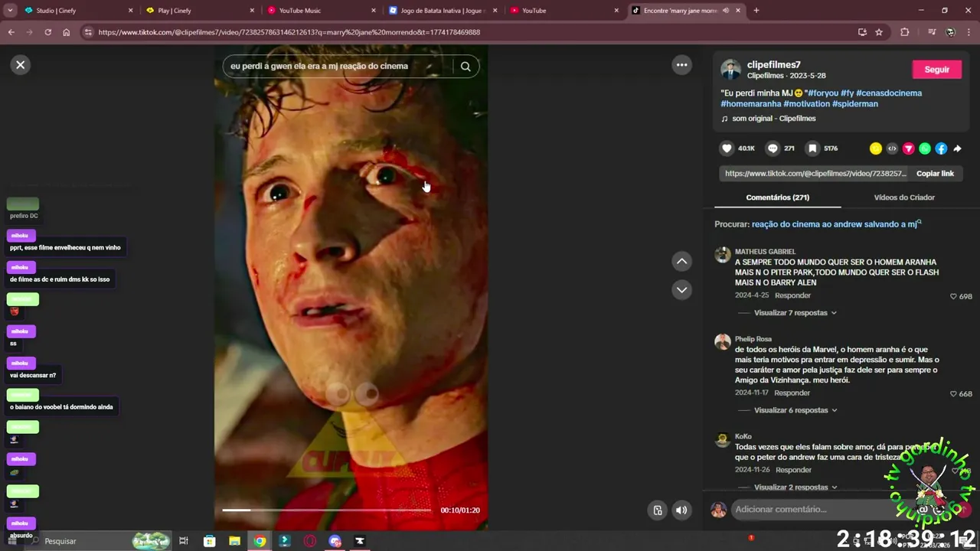Bookmark this page with star icon

879,32
